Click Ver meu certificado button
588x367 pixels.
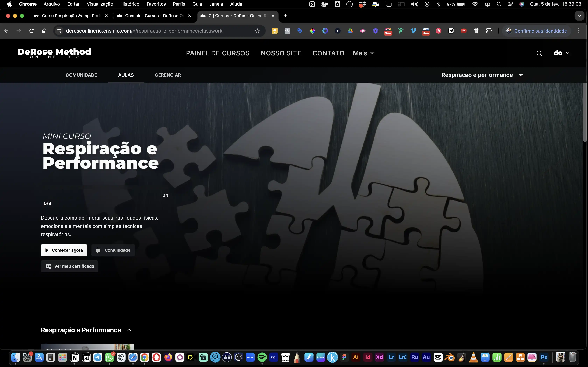pyautogui.click(x=70, y=266)
